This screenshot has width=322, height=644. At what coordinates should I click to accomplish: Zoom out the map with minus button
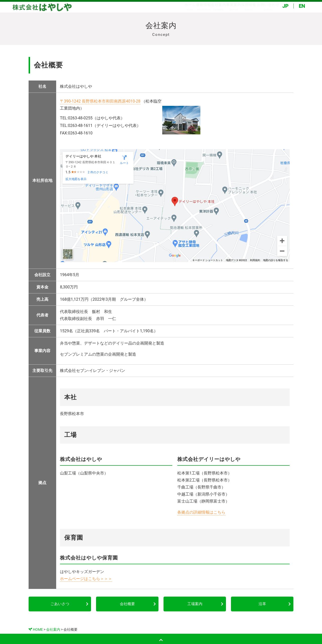coord(282,251)
